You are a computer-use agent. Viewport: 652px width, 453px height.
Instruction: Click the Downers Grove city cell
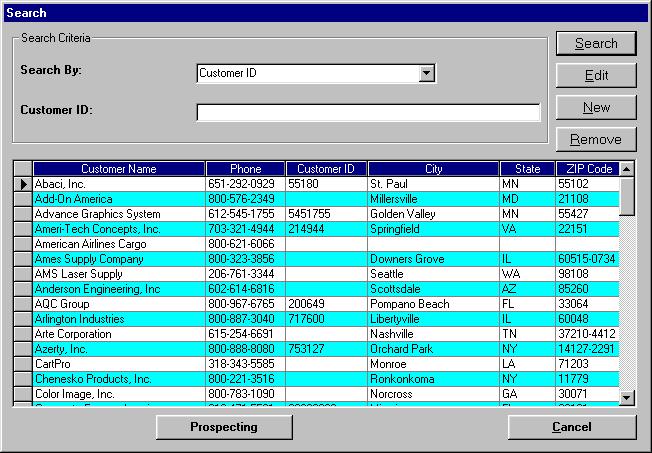tap(433, 259)
